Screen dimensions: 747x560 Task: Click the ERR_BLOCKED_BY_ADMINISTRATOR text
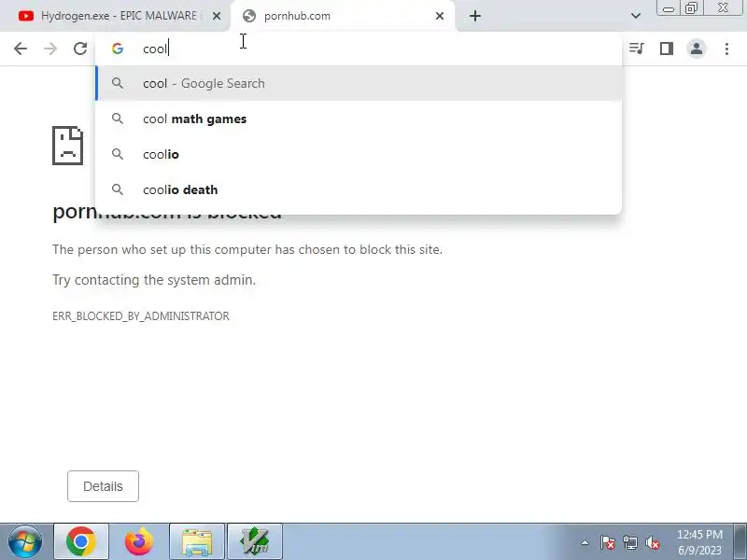[x=141, y=316]
